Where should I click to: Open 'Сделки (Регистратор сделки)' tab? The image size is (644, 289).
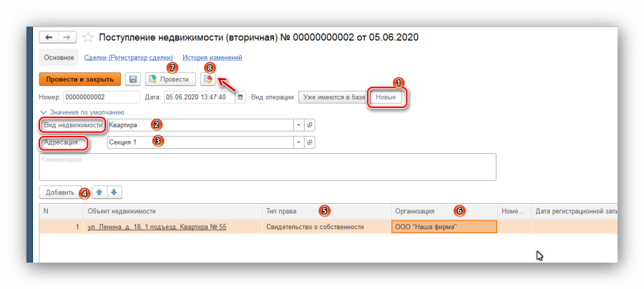point(128,57)
